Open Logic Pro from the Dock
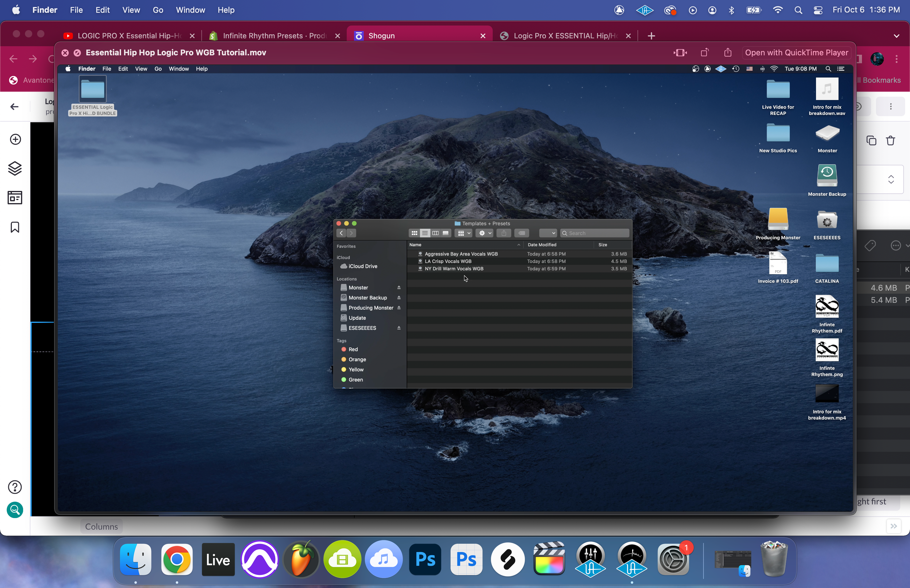The width and height of the screenshot is (910, 588). coord(260,560)
